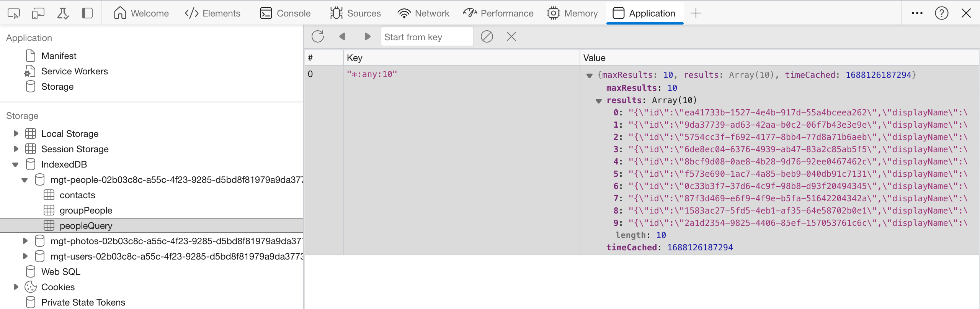
Task: Expand Cookies tree arrow
Action: (16, 287)
